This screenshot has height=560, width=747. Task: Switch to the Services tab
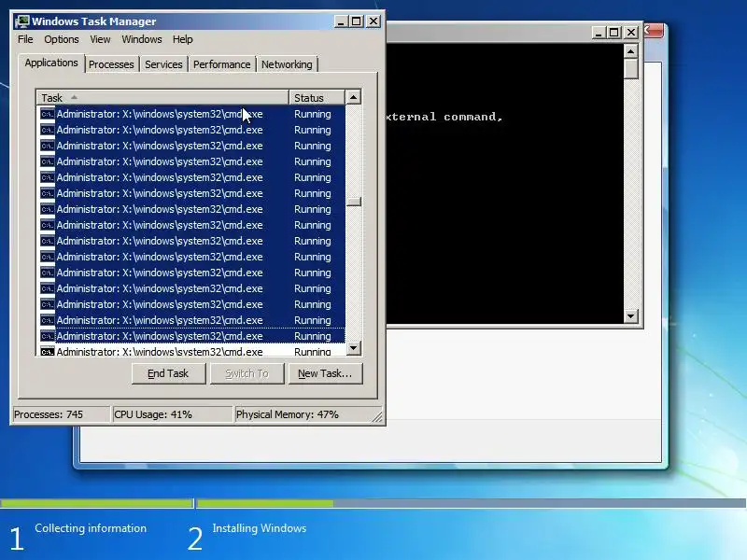[x=163, y=64]
